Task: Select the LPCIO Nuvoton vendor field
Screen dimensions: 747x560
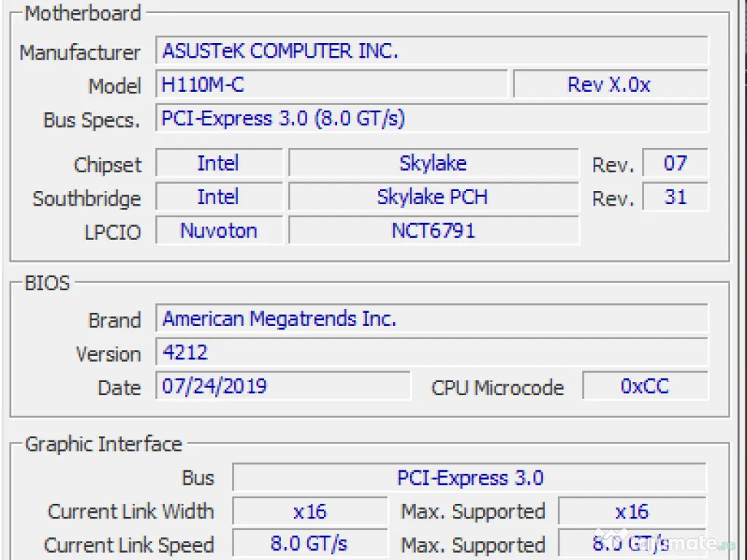Action: (219, 231)
